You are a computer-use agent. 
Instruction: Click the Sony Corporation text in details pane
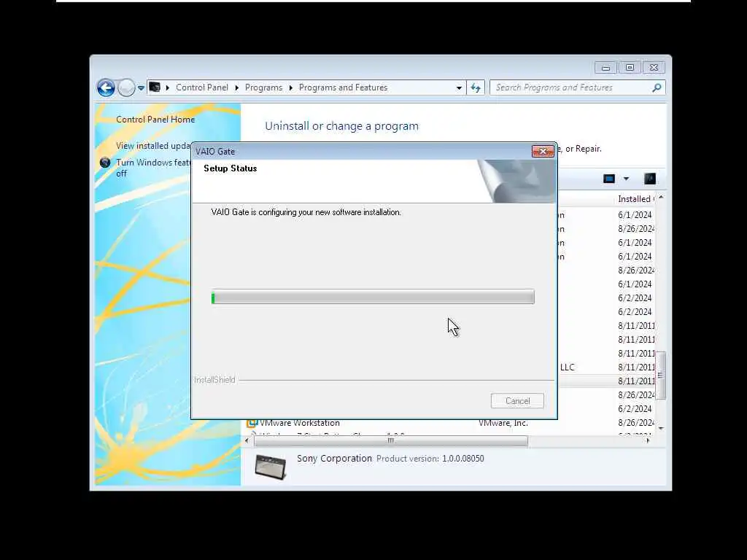[x=334, y=459]
